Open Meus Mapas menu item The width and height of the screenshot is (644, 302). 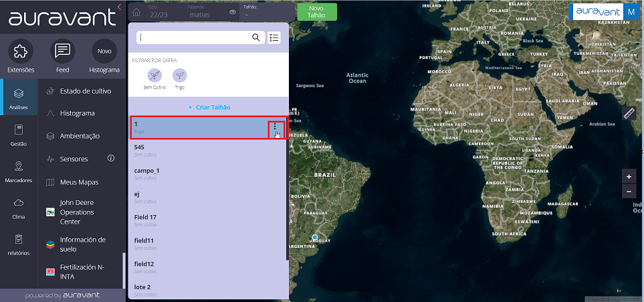pyautogui.click(x=80, y=182)
